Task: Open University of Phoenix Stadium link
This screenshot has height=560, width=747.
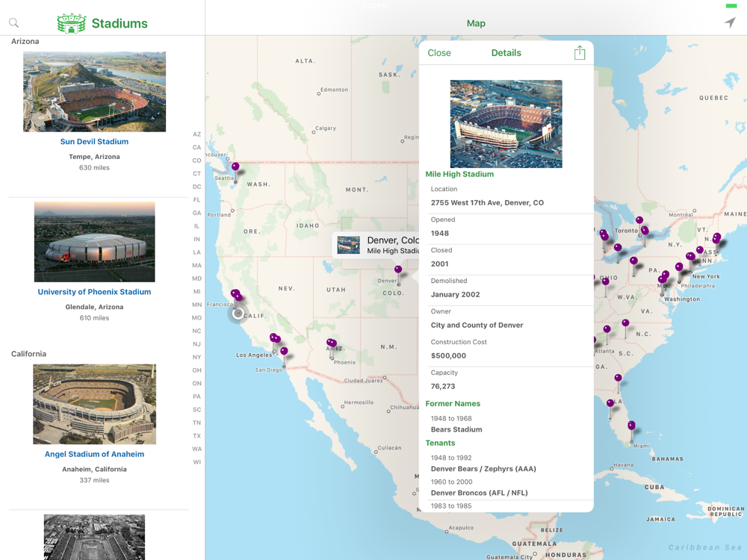Action: 94,292
